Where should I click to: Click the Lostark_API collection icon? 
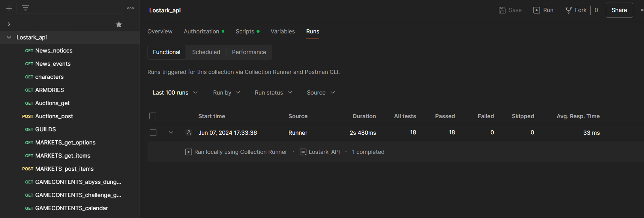pos(303,152)
